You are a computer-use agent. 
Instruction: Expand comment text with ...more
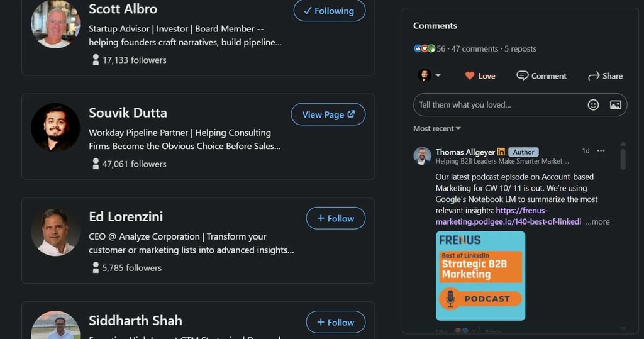(597, 221)
